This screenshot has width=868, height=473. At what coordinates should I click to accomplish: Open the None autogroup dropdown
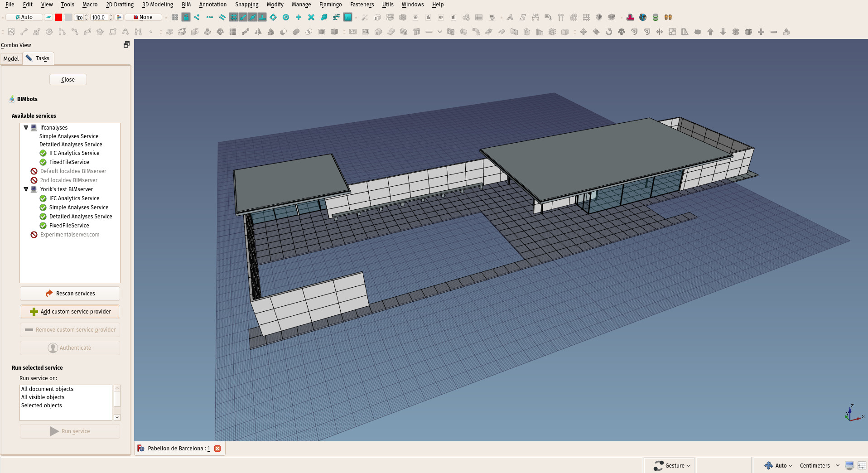(144, 17)
